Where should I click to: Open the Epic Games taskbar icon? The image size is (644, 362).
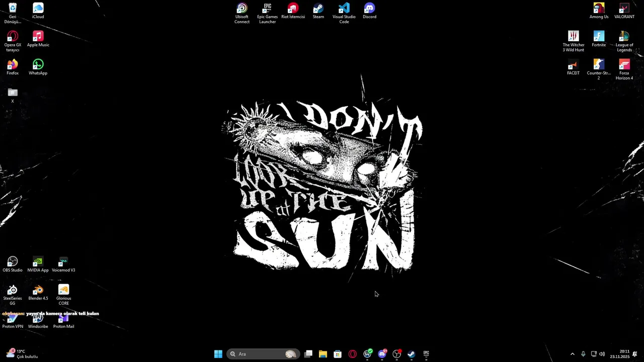pos(426,354)
